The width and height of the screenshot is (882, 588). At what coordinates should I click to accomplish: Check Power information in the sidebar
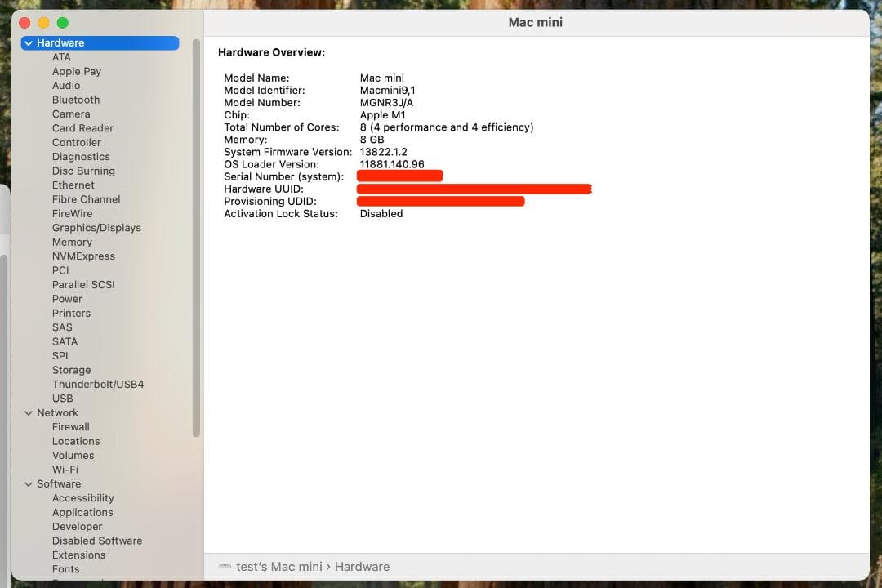coord(67,299)
